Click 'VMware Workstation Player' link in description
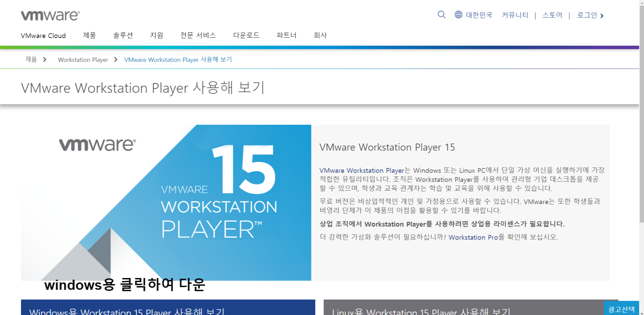 coord(361,170)
